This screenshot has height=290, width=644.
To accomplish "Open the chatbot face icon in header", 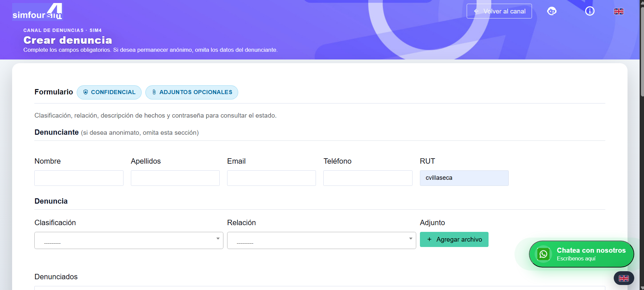I will [x=552, y=11].
